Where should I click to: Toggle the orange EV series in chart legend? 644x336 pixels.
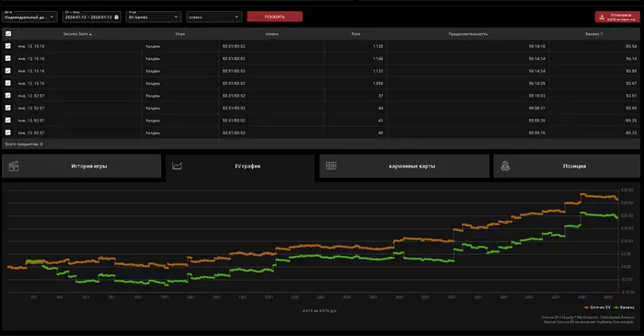click(598, 307)
